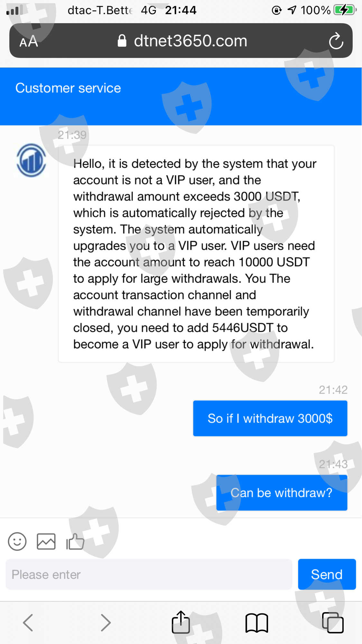The width and height of the screenshot is (362, 644).
Task: Select the "Can be withdraw?" message bubble
Action: pos(282,493)
